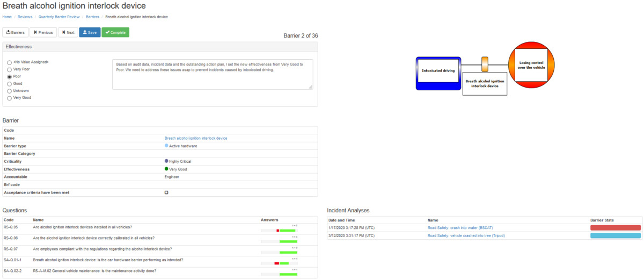Go to the Next barrier
The height and width of the screenshot is (280, 644).
click(x=68, y=32)
